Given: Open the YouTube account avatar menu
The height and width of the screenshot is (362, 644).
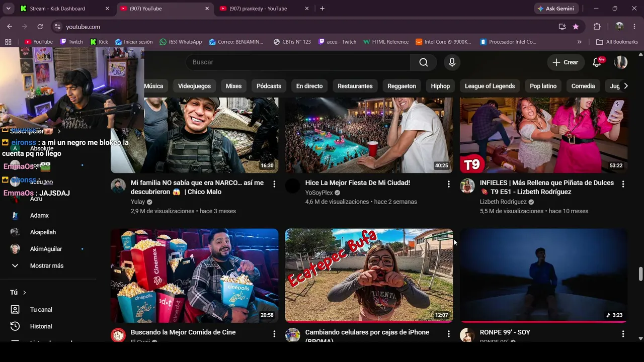Looking at the screenshot, I should pos(621,62).
